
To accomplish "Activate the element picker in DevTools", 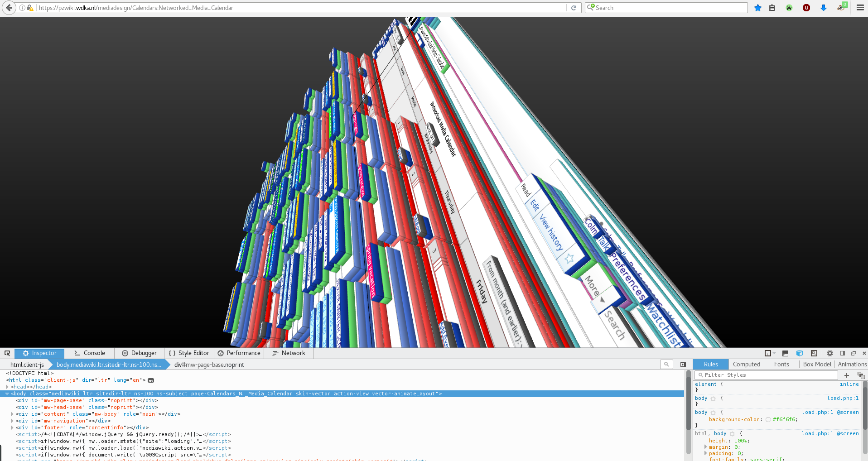I will [x=7, y=353].
